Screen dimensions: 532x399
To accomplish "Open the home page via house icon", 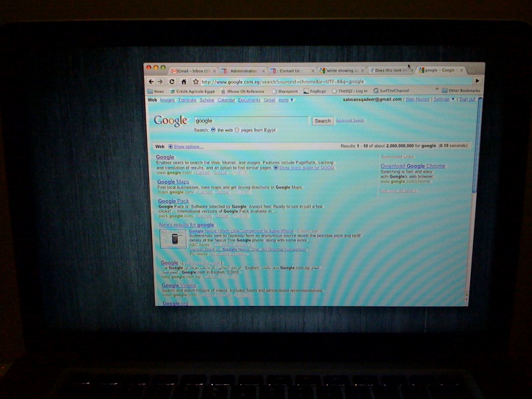I will [184, 81].
